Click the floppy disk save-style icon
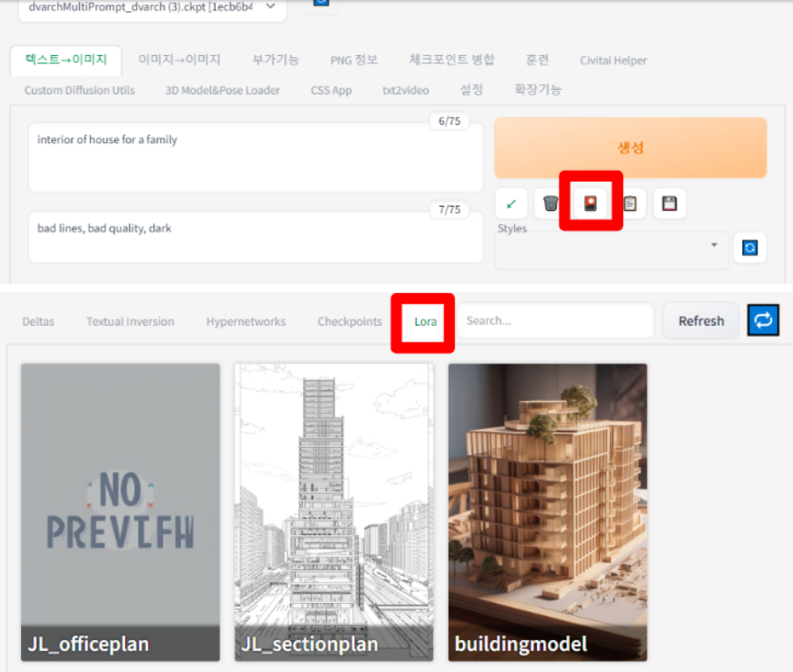 click(669, 203)
